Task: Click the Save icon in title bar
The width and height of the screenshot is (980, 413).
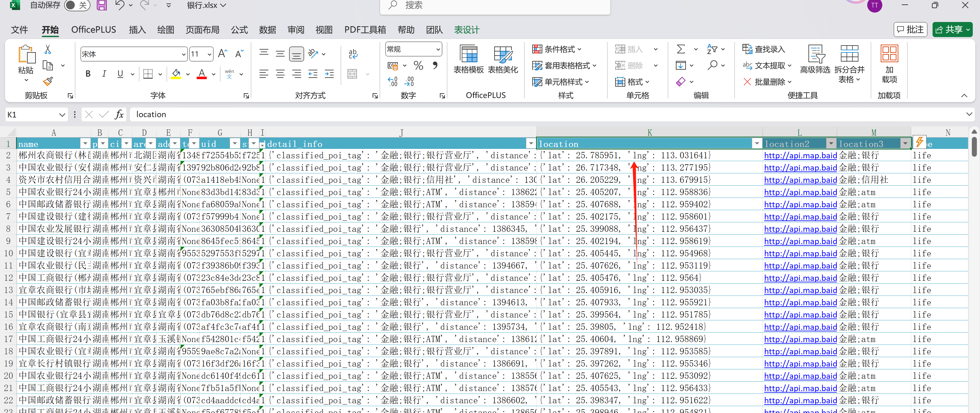Action: tap(101, 5)
